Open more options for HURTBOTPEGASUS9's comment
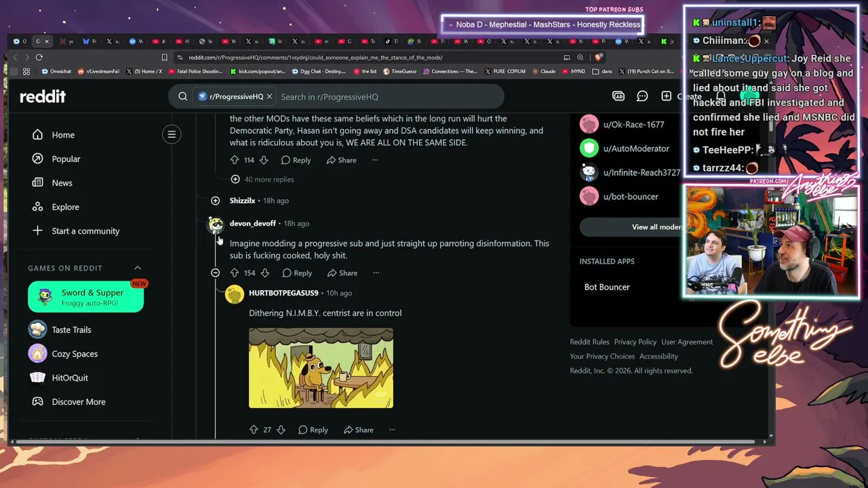Screen dimensions: 868x488 (x=392, y=430)
